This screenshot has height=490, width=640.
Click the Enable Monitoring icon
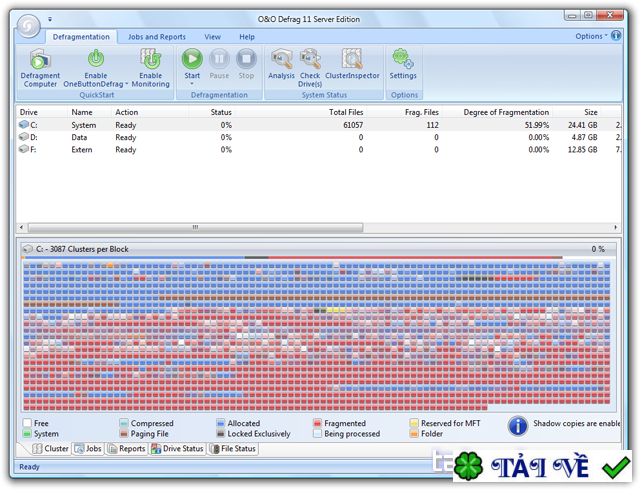[150, 61]
